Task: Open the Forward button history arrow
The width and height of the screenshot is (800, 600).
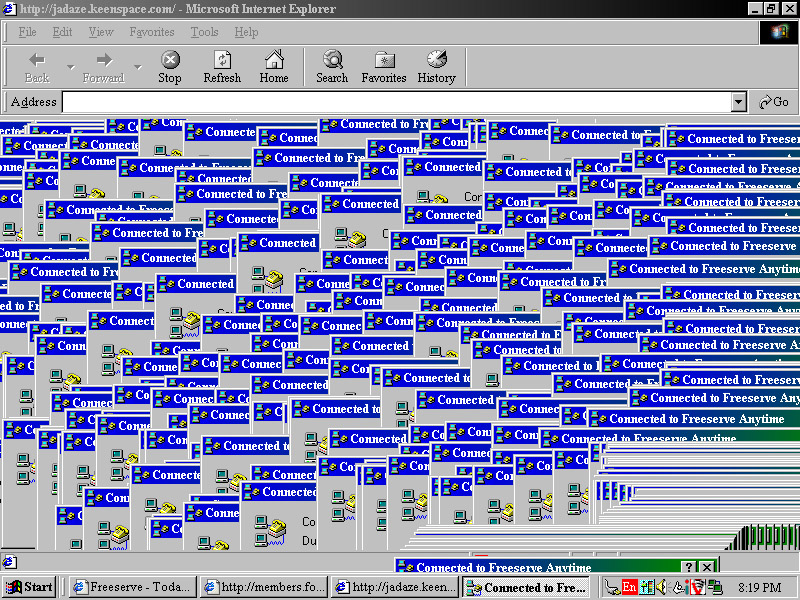Action: point(138,68)
